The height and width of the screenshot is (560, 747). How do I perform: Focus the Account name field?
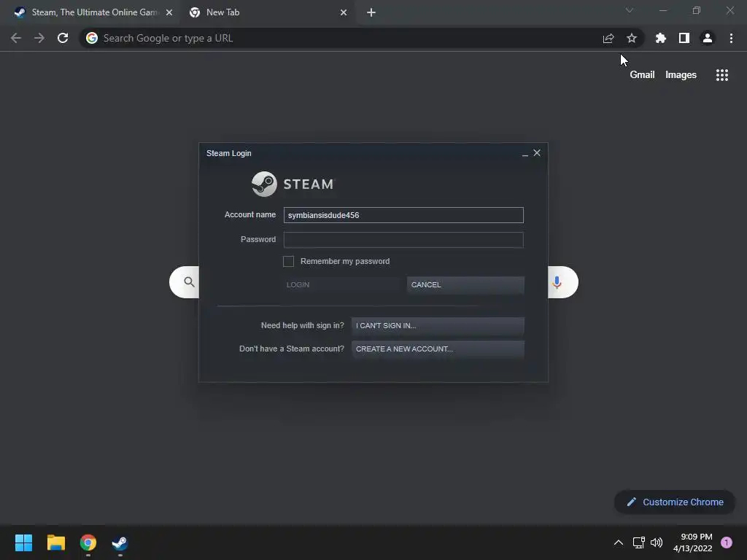click(x=403, y=215)
